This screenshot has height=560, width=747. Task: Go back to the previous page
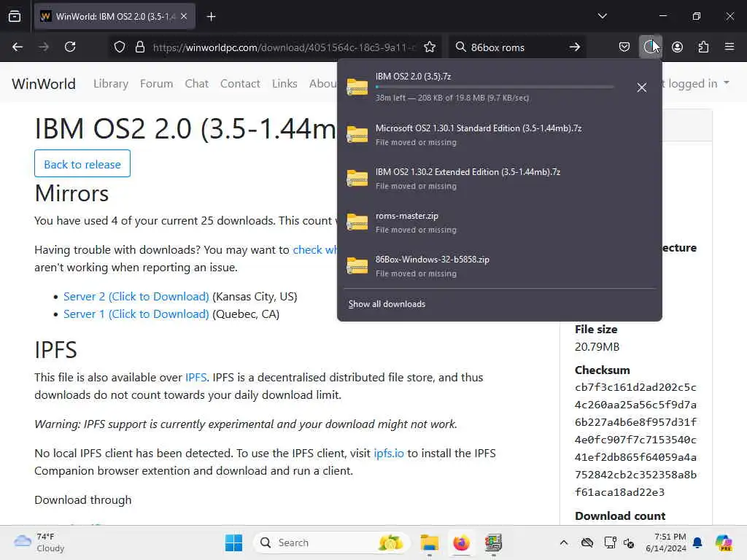(18, 47)
